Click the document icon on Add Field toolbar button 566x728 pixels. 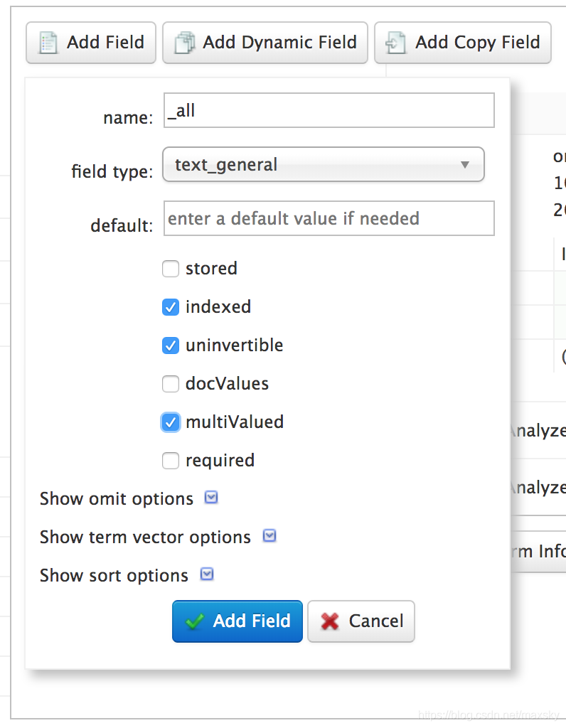tap(48, 43)
